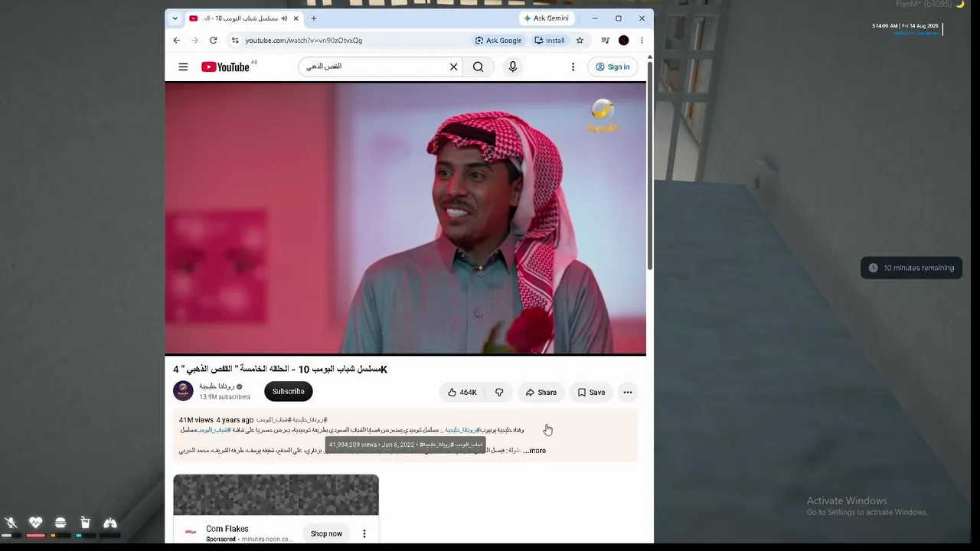Click the clock date and time readout
The height and width of the screenshot is (551, 980).
(905, 26)
